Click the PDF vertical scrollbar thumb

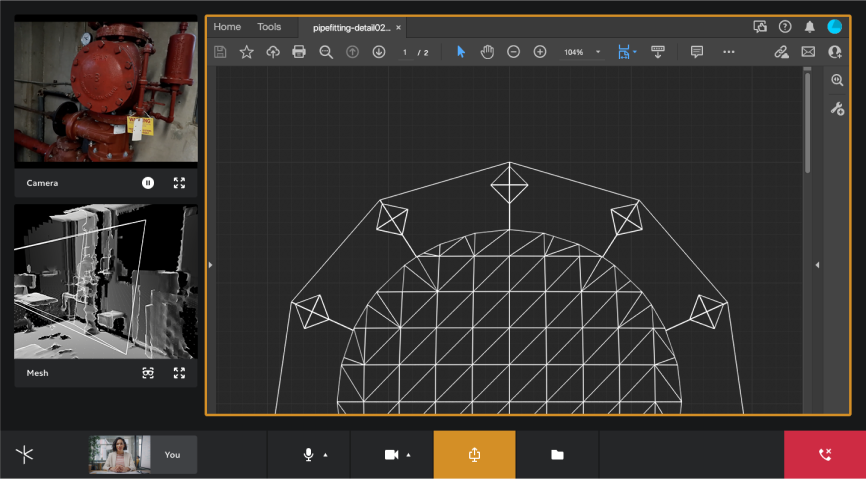pyautogui.click(x=807, y=122)
